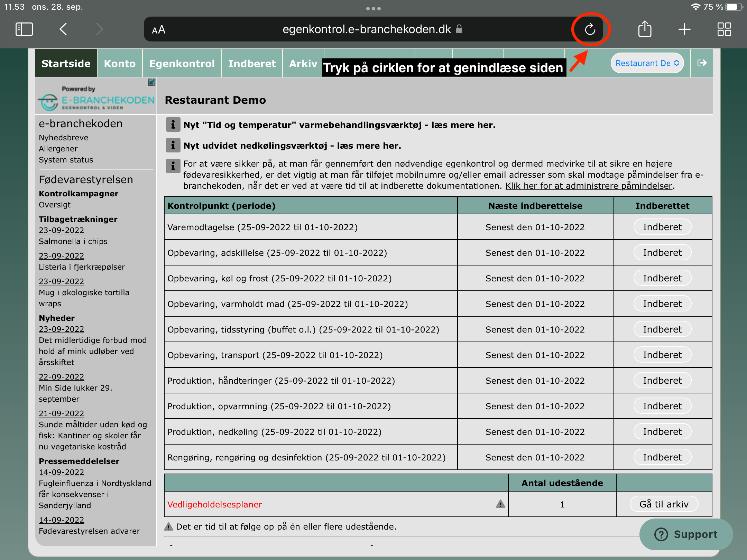Open the Fødevarestyrelsen advarer date link
The height and width of the screenshot is (560, 747).
point(62,520)
